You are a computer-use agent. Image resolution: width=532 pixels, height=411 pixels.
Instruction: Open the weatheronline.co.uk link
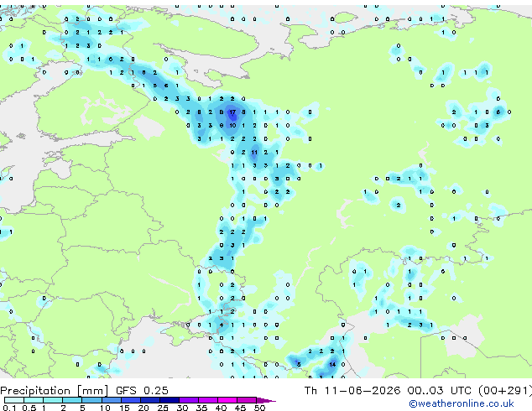point(462,403)
